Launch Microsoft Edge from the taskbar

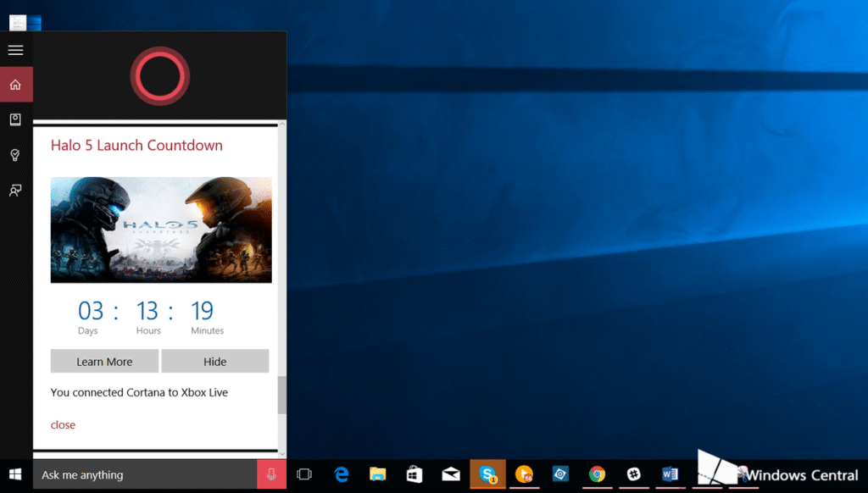point(341,474)
